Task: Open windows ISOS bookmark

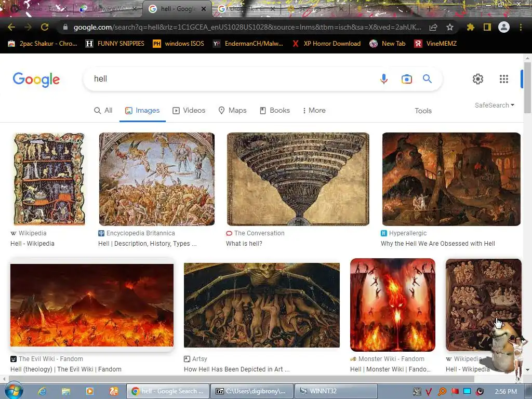Action: [x=179, y=44]
